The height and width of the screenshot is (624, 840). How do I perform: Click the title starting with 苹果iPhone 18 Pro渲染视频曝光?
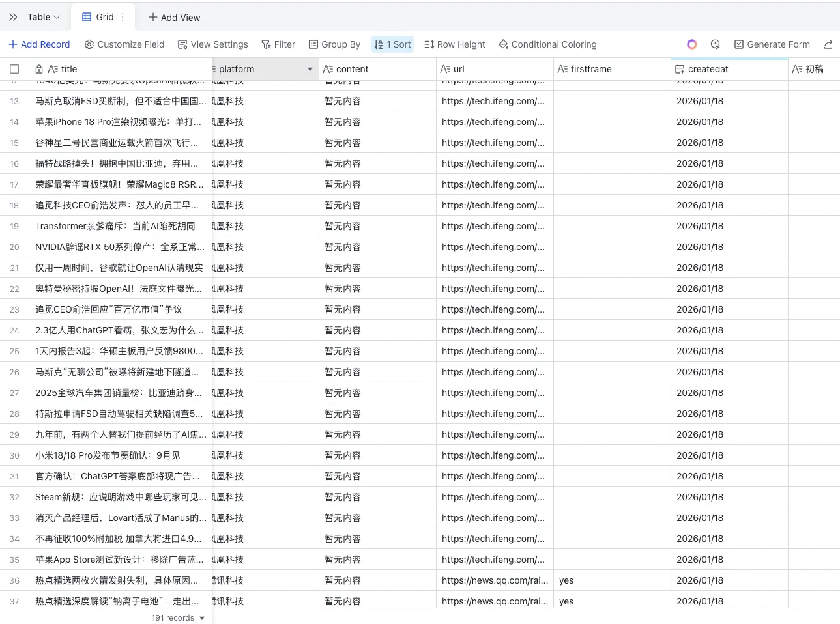click(x=119, y=122)
